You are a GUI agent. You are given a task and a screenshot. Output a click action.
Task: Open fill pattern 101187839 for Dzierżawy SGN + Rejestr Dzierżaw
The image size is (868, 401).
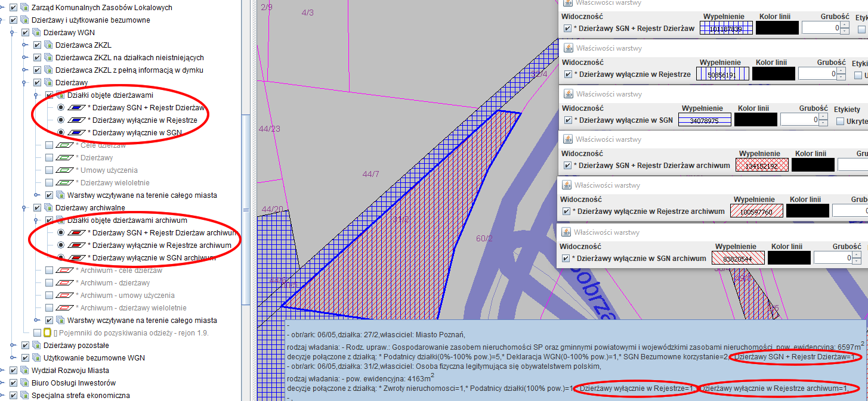click(725, 28)
